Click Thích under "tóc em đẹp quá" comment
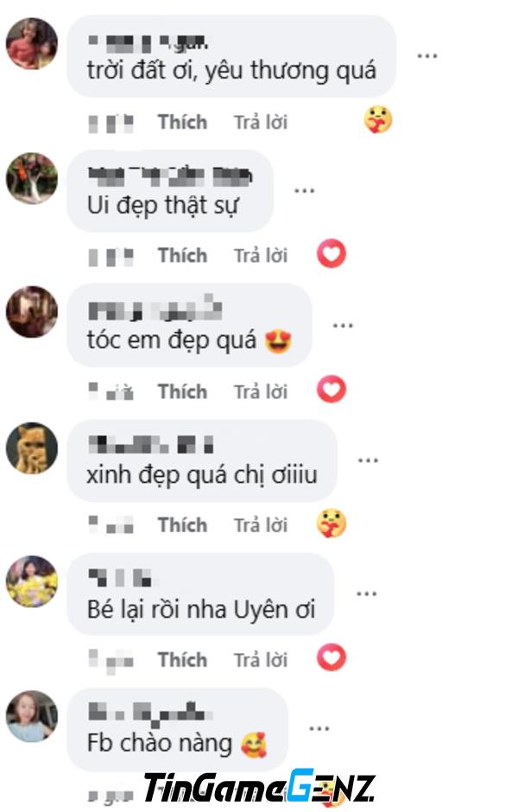Image resolution: width=518 pixels, height=812 pixels. pos(182,391)
